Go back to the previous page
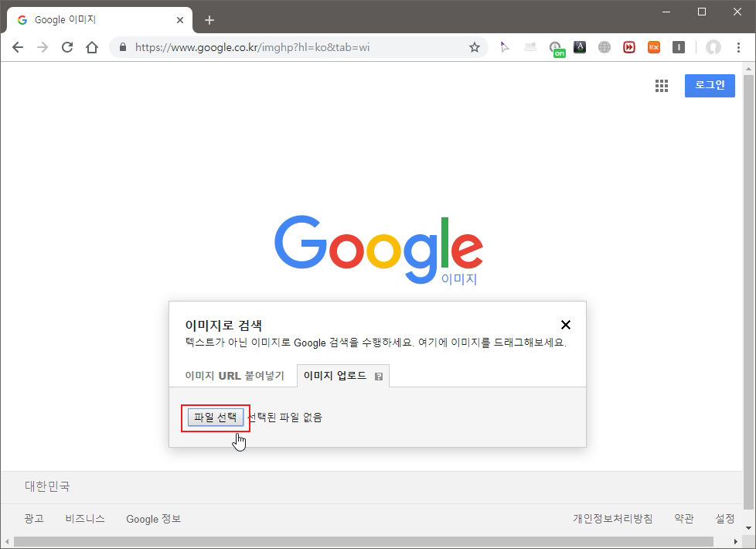The image size is (756, 549). tap(18, 47)
